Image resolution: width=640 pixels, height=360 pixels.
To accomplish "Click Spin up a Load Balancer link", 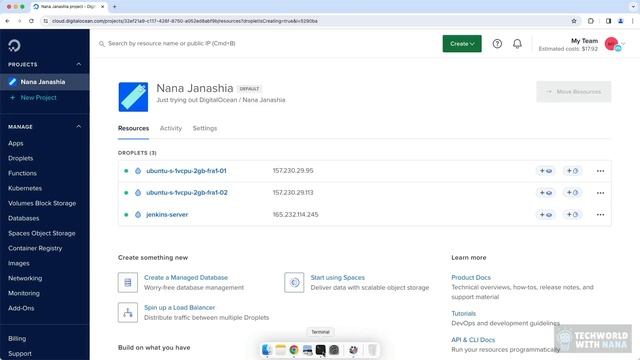I will pyautogui.click(x=179, y=308).
